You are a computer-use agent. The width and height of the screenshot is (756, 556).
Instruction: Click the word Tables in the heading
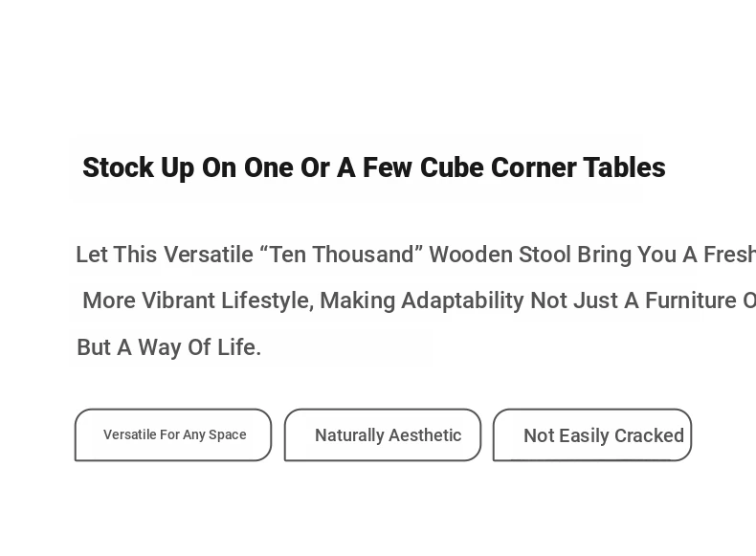coord(624,167)
